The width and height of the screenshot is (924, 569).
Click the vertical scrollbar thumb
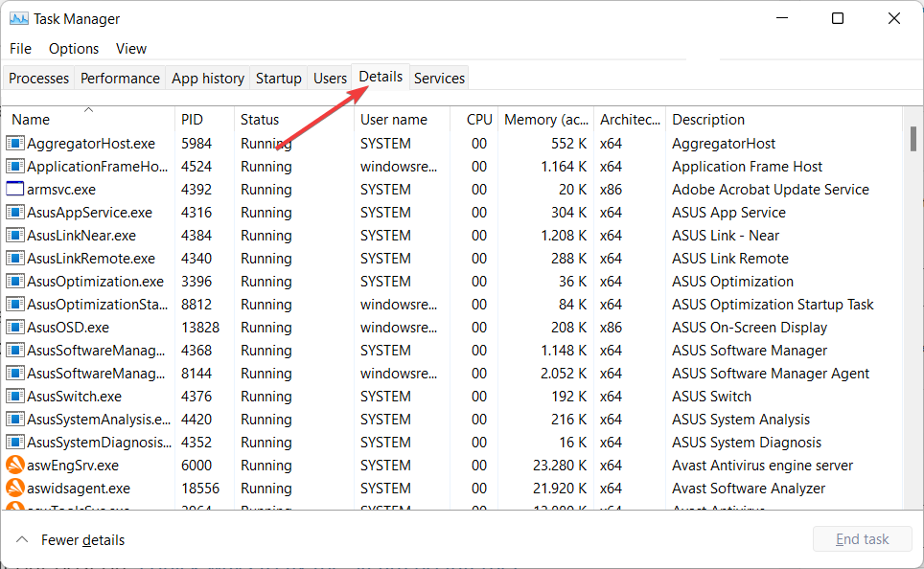(912, 139)
